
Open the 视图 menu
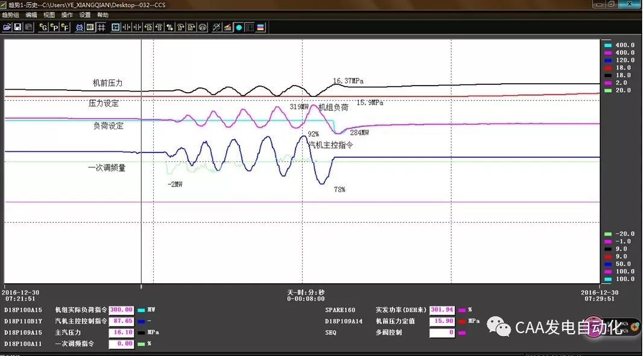[x=49, y=14]
